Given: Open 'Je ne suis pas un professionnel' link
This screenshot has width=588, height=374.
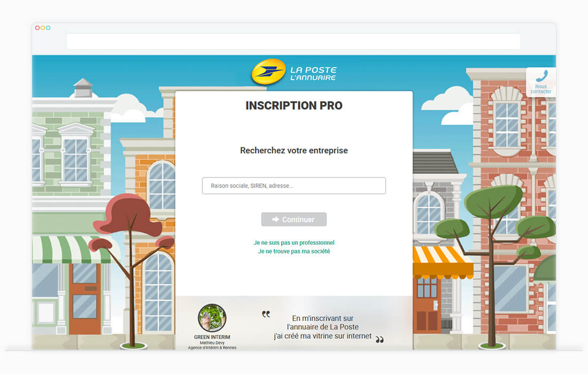Looking at the screenshot, I should pos(293,243).
